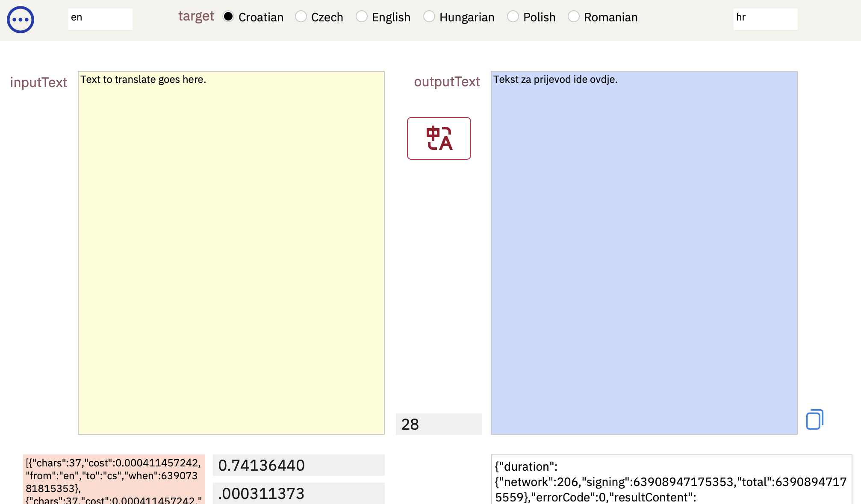Click the copy output icon
861x504 pixels.
814,419
